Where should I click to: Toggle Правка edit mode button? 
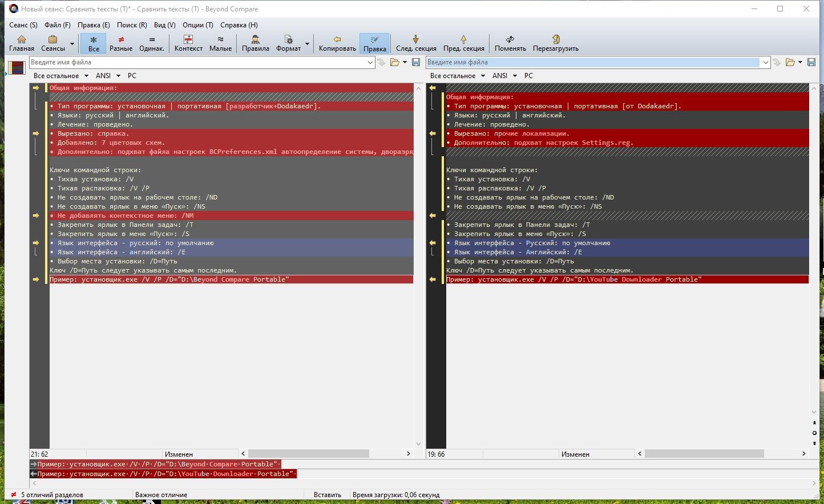(x=374, y=43)
